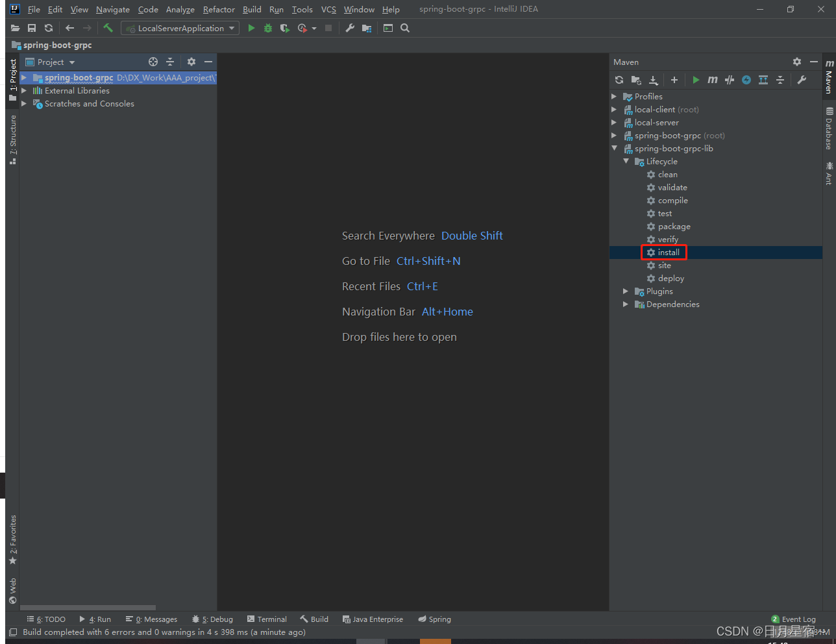Download Sources and Documentation icon
Screen dimensions: 836x644
click(654, 80)
